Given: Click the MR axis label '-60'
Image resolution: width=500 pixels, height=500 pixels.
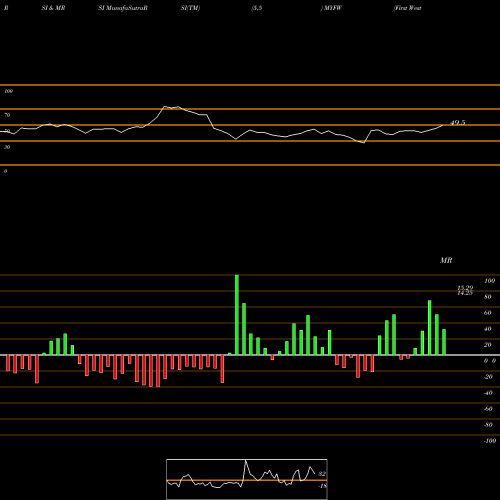Looking at the screenshot, I should coord(488,409).
